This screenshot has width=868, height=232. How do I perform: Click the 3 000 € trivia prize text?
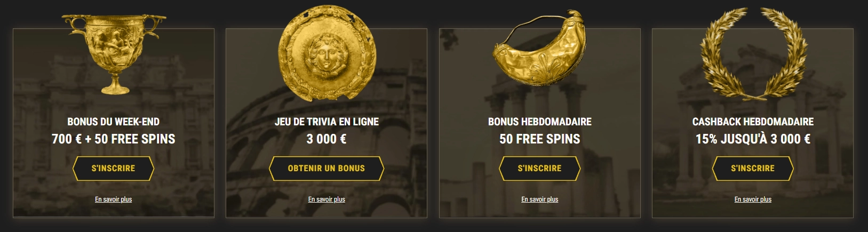click(327, 139)
